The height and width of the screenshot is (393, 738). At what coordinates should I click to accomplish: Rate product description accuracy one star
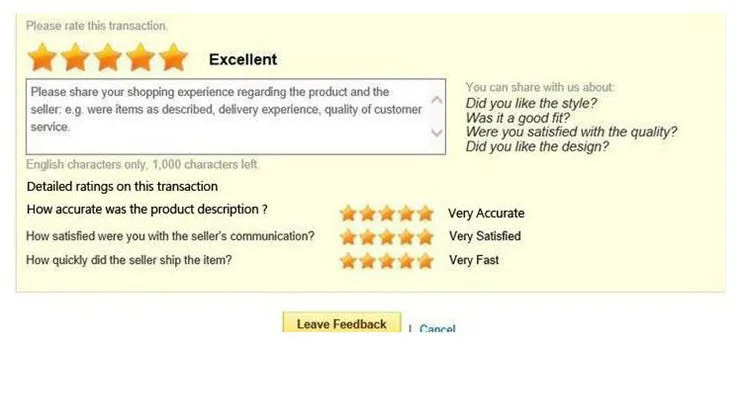[348, 213]
